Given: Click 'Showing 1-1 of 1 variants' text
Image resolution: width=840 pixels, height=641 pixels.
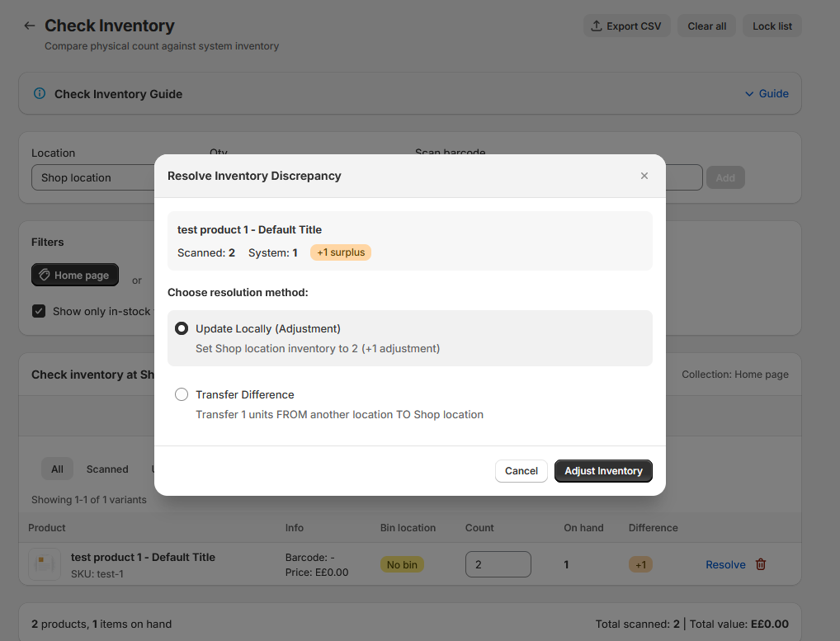Looking at the screenshot, I should [89, 500].
